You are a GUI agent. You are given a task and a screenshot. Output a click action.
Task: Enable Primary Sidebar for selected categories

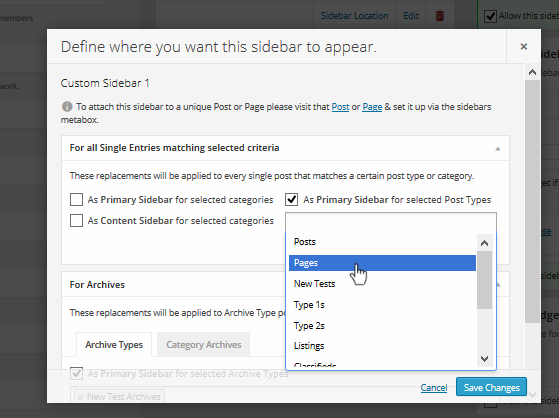tap(76, 200)
